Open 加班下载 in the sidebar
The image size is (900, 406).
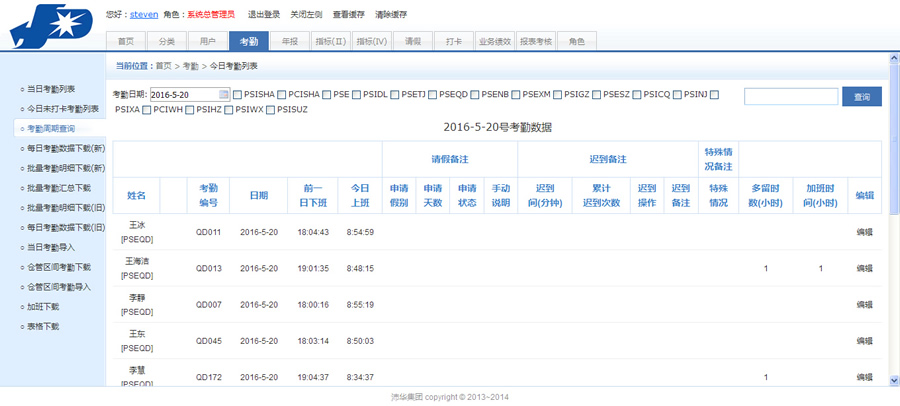click(x=43, y=307)
